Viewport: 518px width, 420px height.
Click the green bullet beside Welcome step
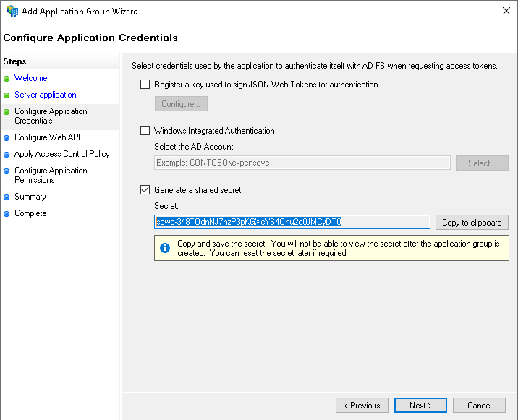(7, 78)
